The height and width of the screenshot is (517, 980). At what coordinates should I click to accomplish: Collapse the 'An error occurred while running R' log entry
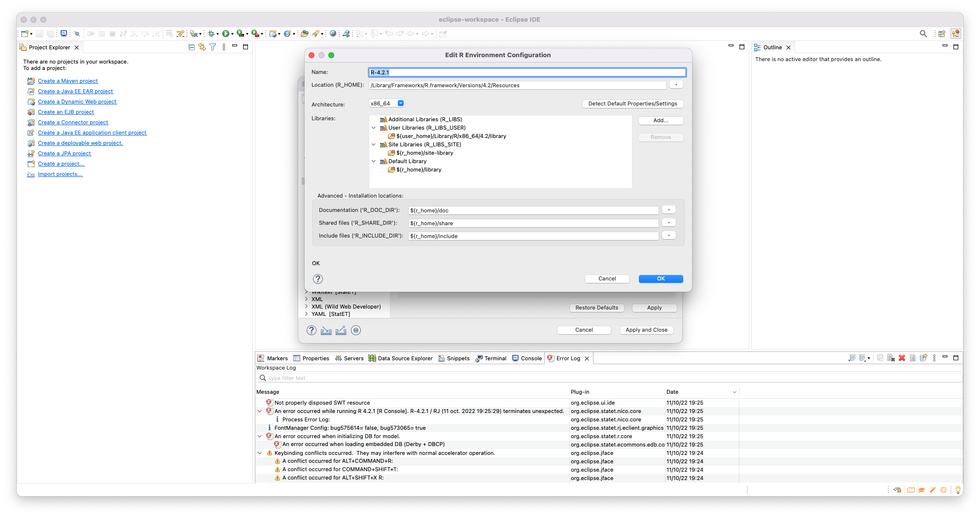[260, 411]
